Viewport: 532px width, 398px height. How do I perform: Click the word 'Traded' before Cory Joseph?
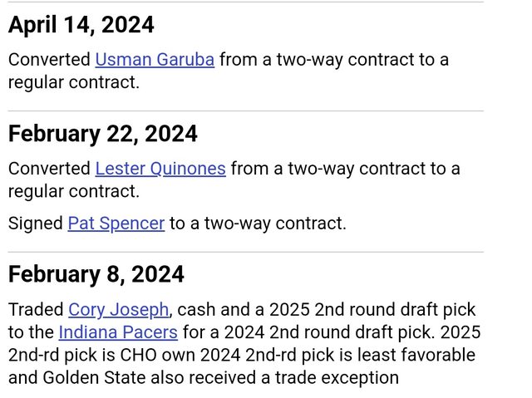[36, 310]
